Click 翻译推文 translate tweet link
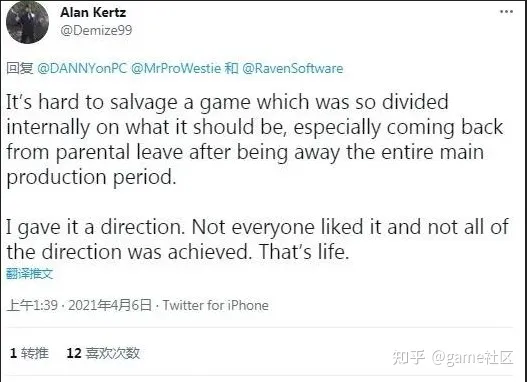Image resolution: width=527 pixels, height=382 pixels. tap(30, 274)
